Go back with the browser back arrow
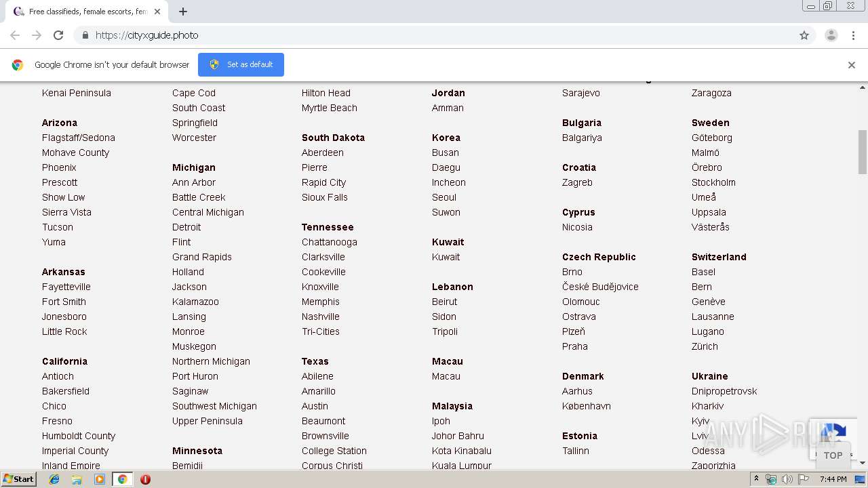The height and width of the screenshot is (488, 868). click(x=15, y=35)
